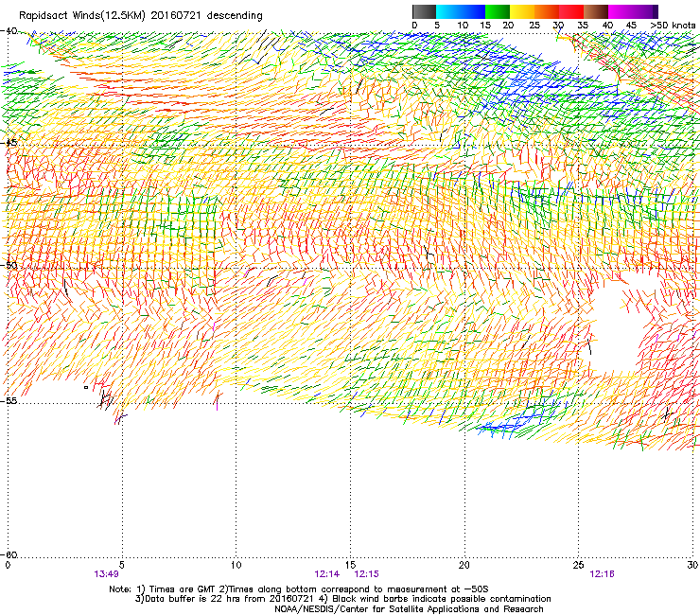
Task: Select the orange 25–30 knots legend swatch
Action: (547, 11)
